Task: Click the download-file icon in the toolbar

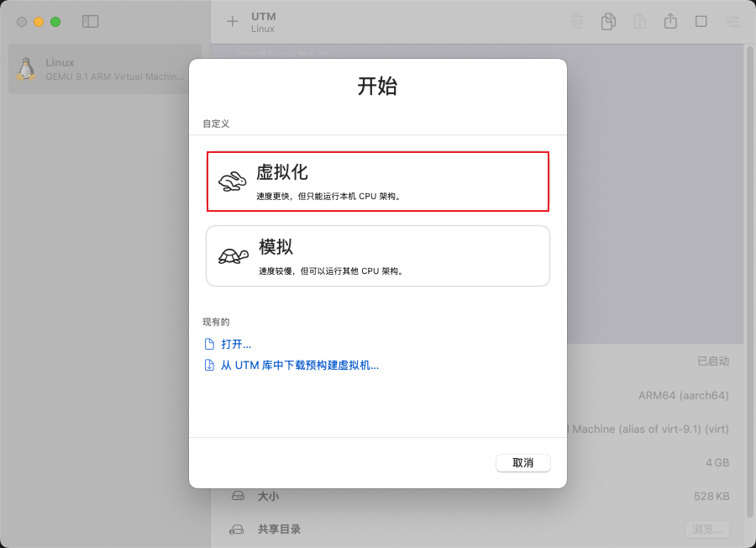Action: point(639,21)
